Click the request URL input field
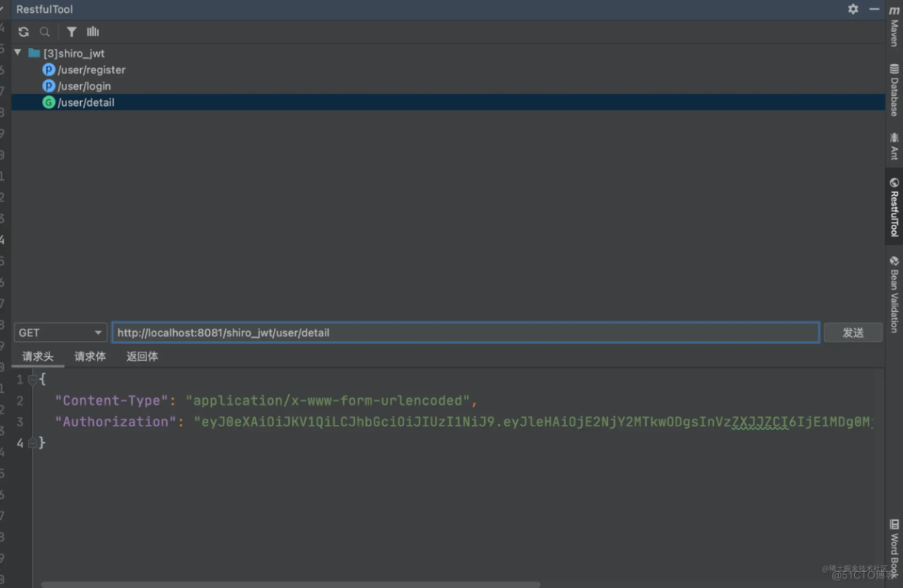 click(465, 333)
